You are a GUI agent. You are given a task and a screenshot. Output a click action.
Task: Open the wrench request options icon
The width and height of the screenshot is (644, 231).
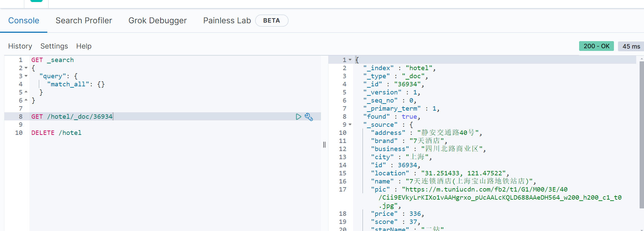click(x=309, y=117)
